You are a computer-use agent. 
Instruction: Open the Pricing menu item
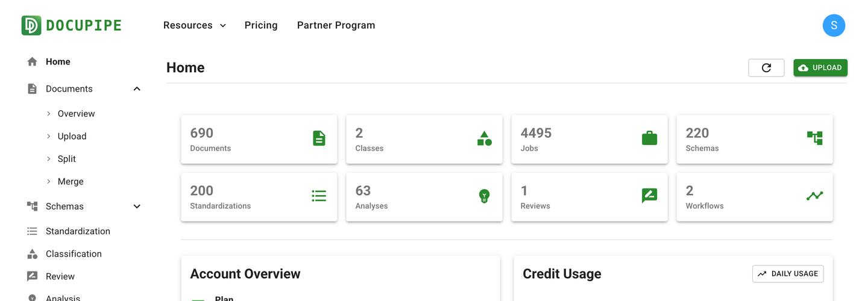261,25
